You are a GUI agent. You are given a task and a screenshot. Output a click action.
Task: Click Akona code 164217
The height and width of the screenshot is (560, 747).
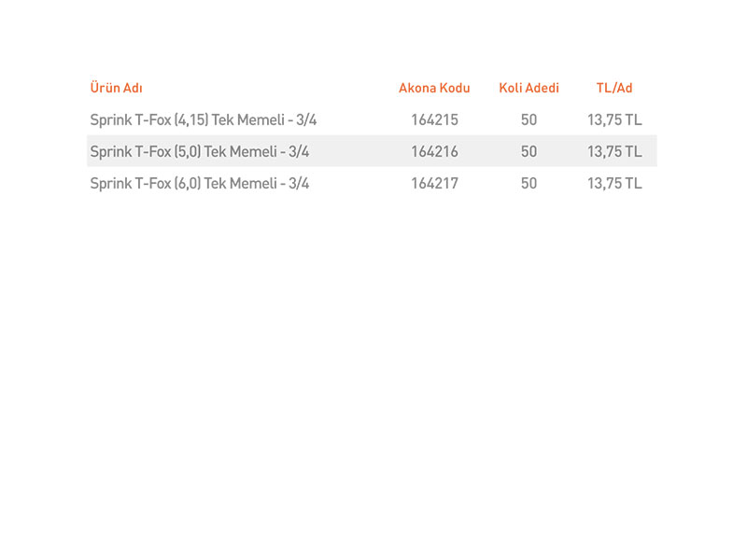click(x=434, y=183)
